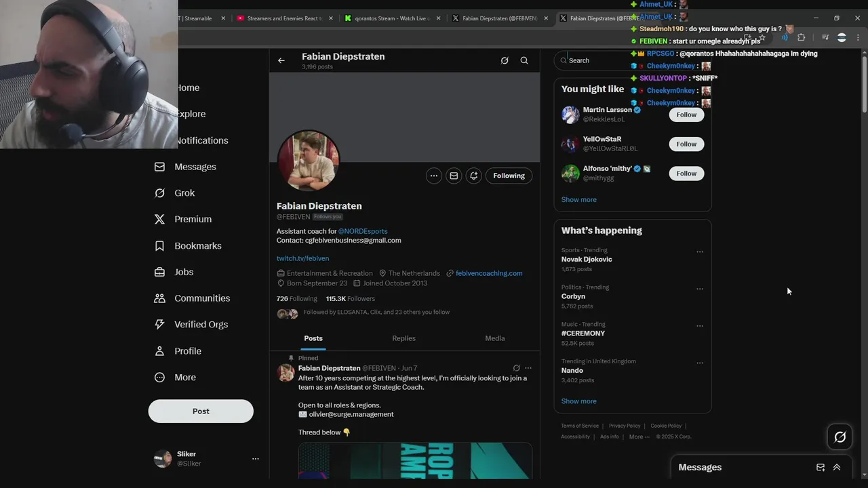The width and height of the screenshot is (868, 488).
Task: Open the Nando trending topic
Action: click(x=572, y=371)
